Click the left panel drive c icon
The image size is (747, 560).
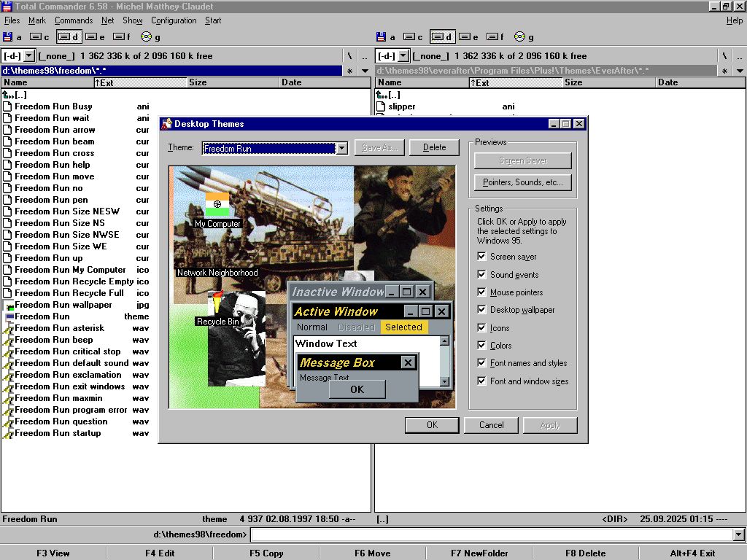pyautogui.click(x=35, y=36)
